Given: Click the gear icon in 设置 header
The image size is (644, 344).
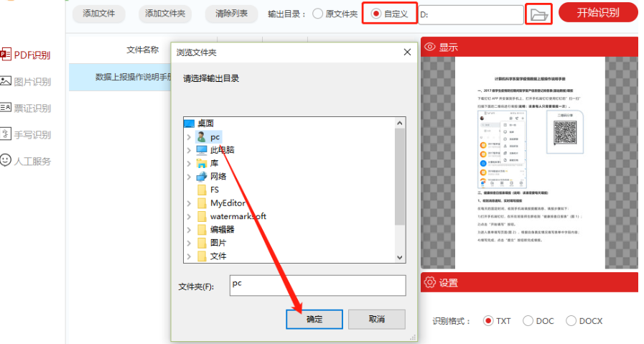Looking at the screenshot, I should tap(429, 282).
